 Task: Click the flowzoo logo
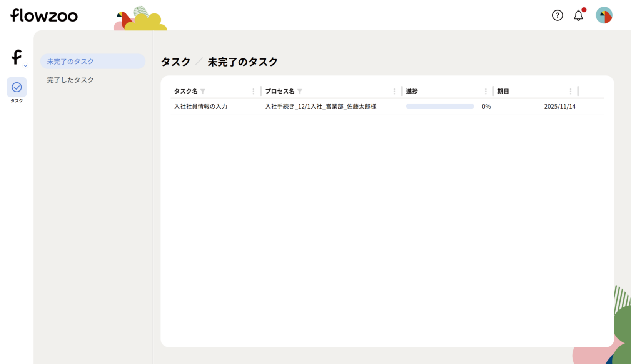44,15
